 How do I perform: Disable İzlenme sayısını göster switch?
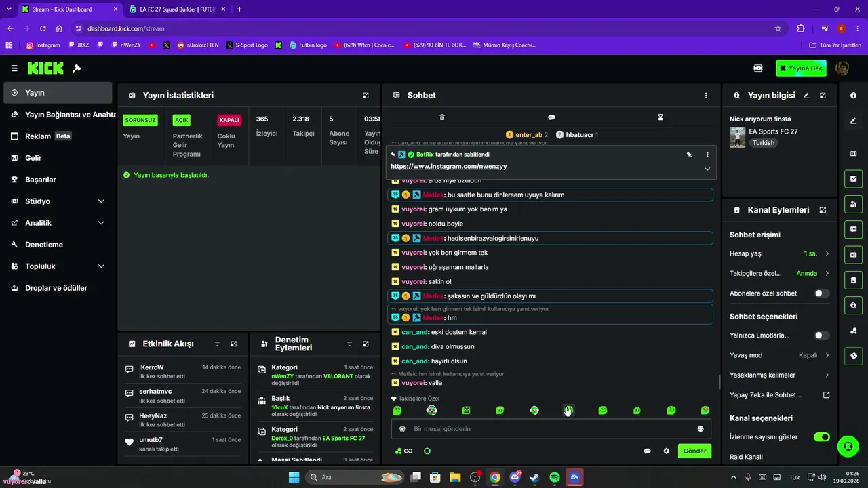point(821,437)
